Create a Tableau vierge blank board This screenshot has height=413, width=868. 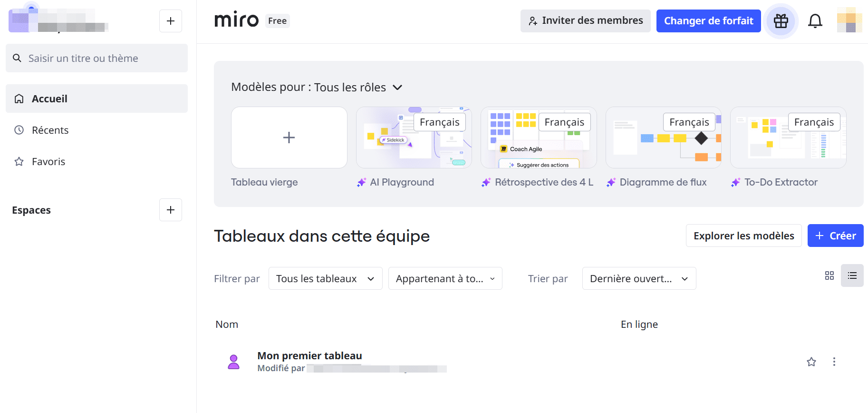(289, 138)
